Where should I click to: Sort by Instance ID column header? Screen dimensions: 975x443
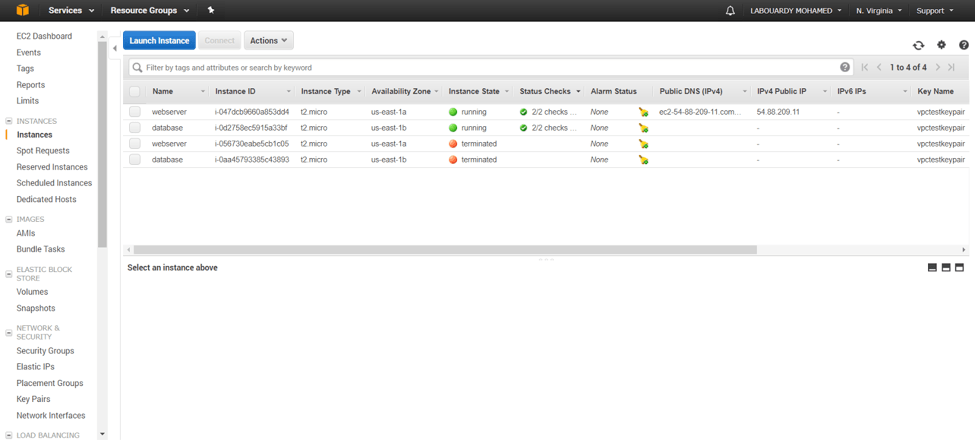tap(235, 91)
